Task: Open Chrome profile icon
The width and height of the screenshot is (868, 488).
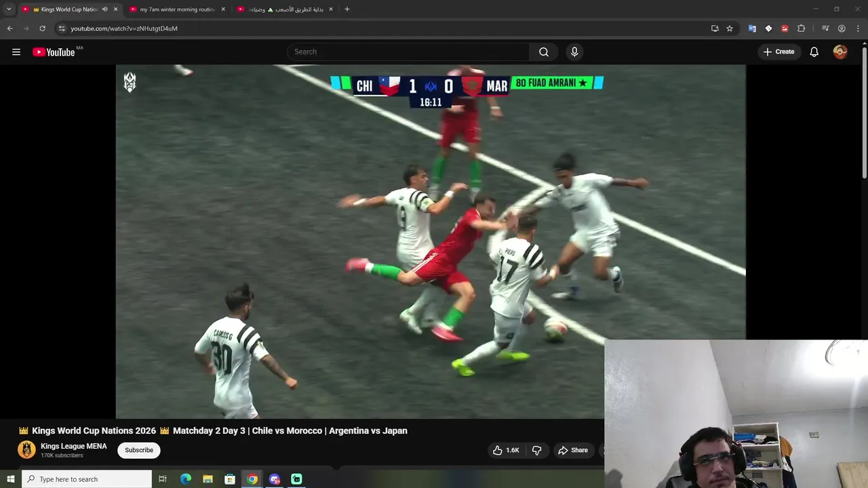Action: coord(842,28)
